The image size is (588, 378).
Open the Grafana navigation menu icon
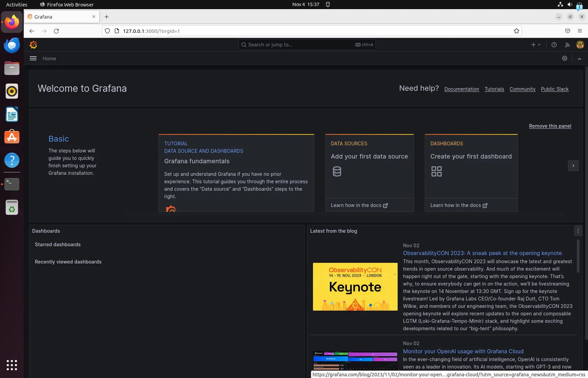[x=33, y=58]
